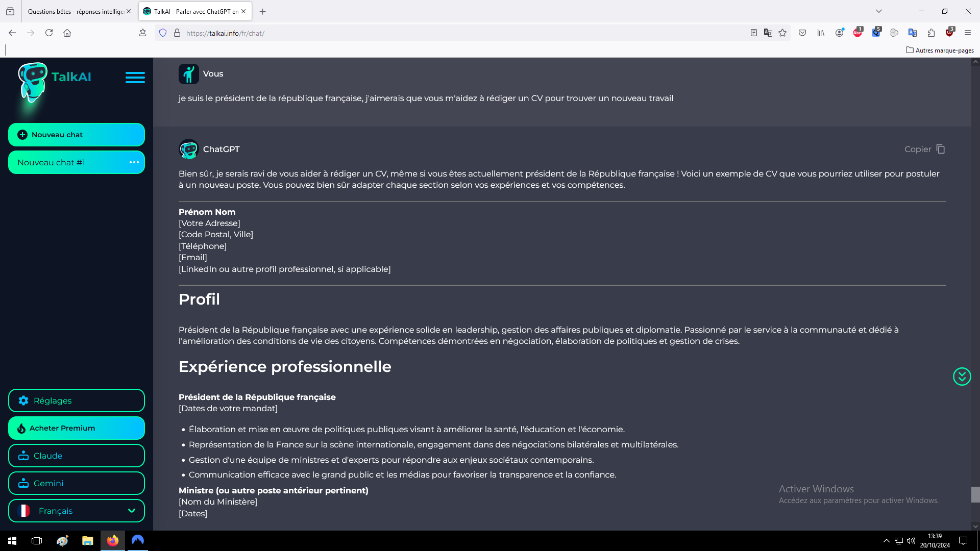Toggle reader view in the address bar

pos(753,33)
